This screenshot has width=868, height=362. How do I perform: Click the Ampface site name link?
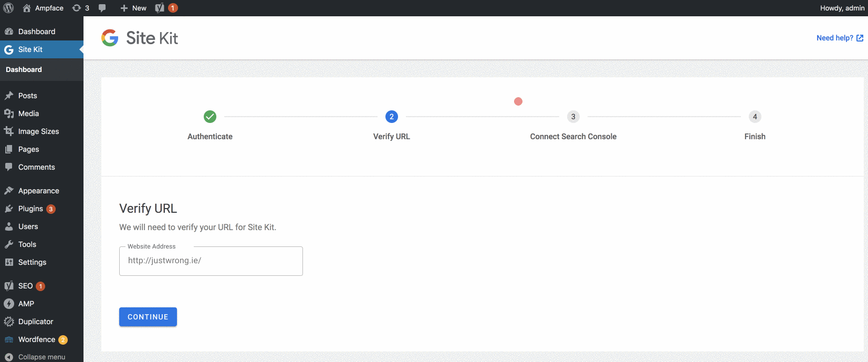tap(49, 8)
